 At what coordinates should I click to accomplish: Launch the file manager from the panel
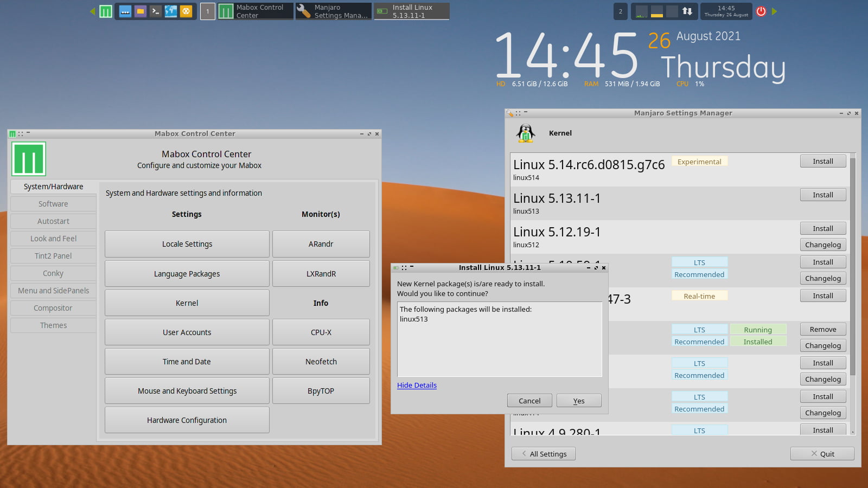141,11
